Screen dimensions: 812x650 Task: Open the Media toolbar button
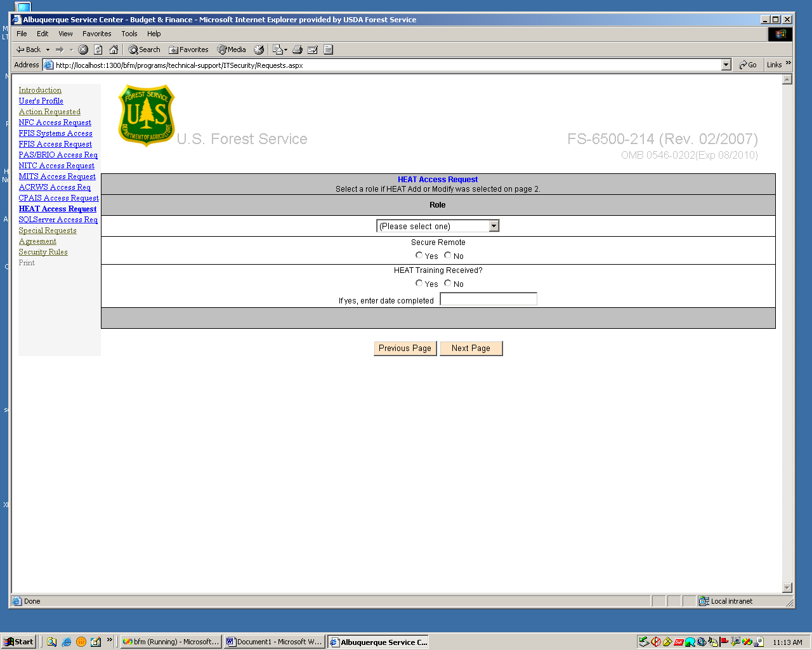[232, 50]
